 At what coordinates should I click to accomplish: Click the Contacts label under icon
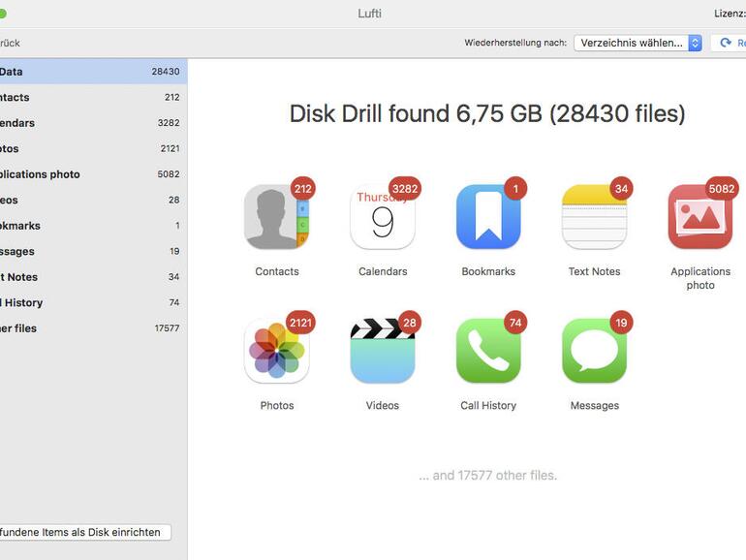[x=277, y=271]
